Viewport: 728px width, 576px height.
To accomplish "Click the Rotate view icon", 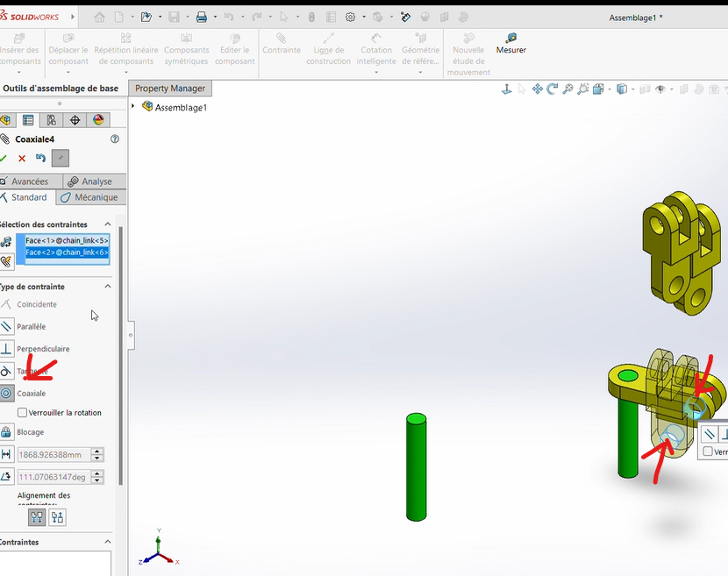I will coord(552,89).
